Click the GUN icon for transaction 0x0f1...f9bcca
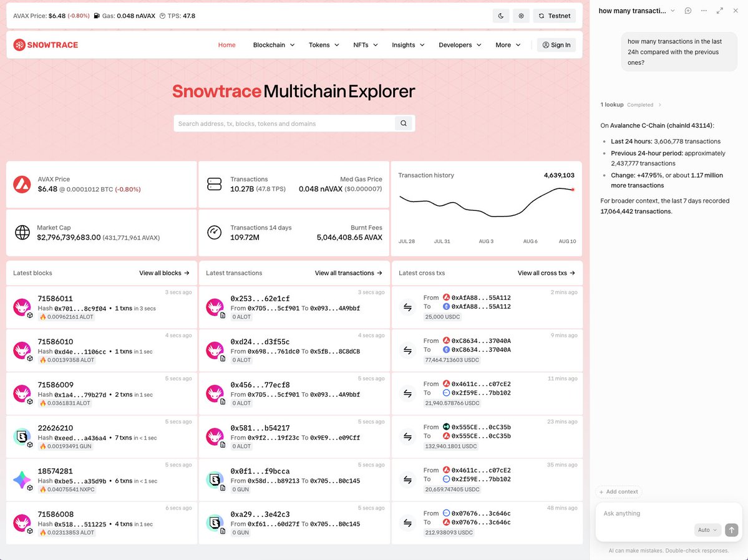The image size is (748, 560). tap(215, 480)
